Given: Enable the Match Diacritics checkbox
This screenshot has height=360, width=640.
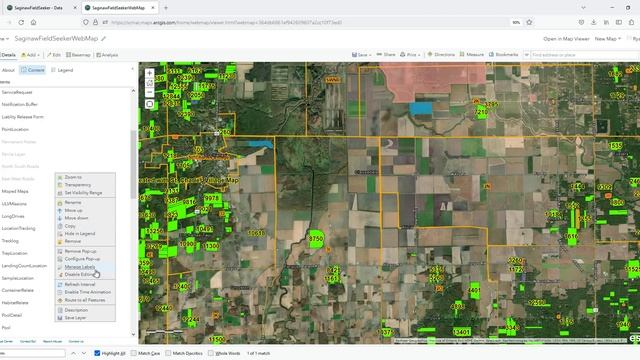Looking at the screenshot, I should click(168, 353).
